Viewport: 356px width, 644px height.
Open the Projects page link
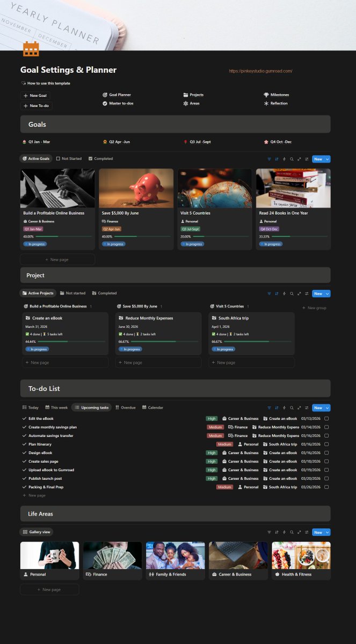[193, 95]
